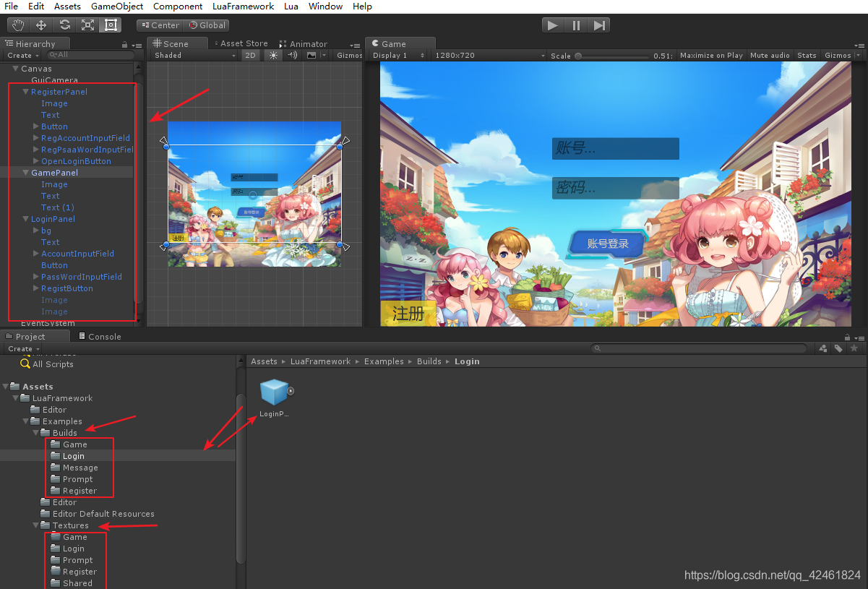
Task: Toggle scene lighting sun icon
Action: [273, 55]
